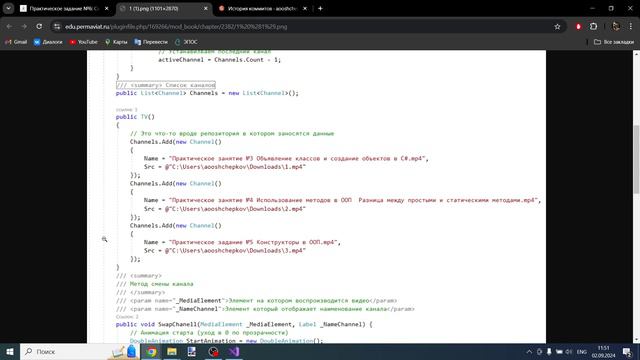Open Chrome from the taskbar
The height and width of the screenshot is (360, 640).
coord(151,351)
